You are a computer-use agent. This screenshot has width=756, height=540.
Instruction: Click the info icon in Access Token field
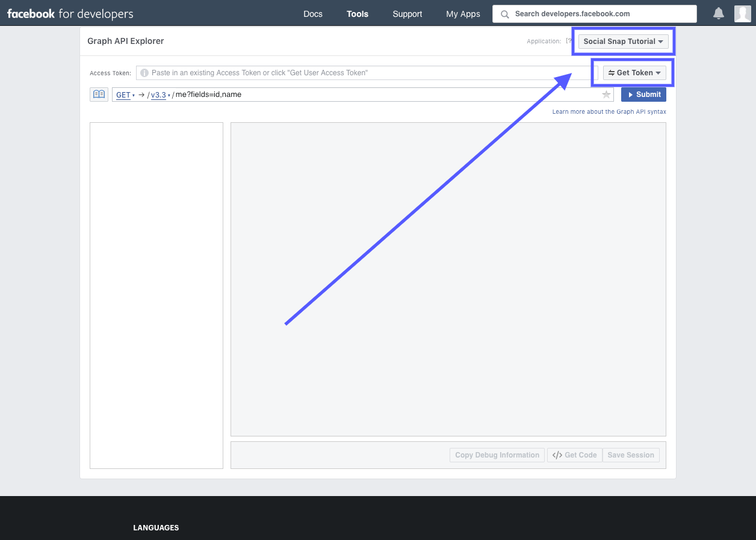coord(144,73)
